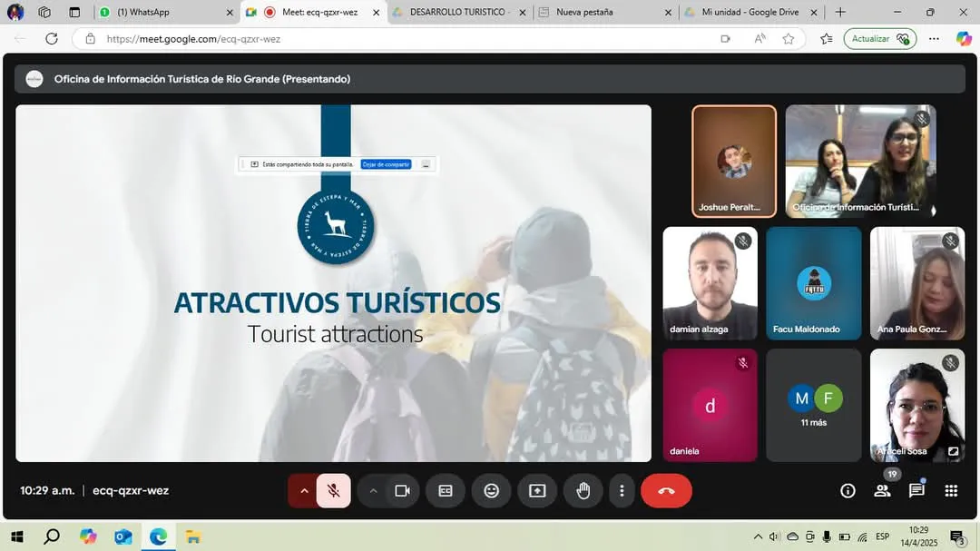
Task: Click Dejar de compartir button
Action: click(386, 164)
